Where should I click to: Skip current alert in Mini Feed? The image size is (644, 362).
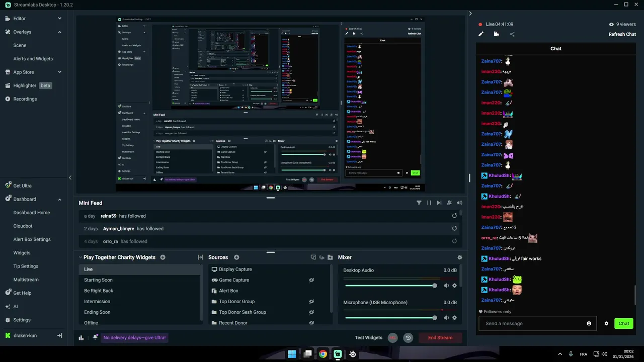point(439,203)
